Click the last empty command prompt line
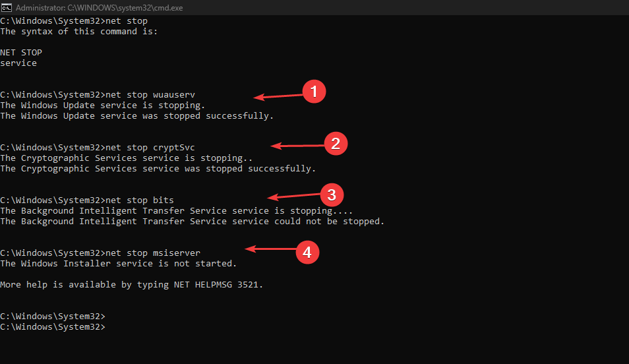The width and height of the screenshot is (629, 364). pos(53,327)
